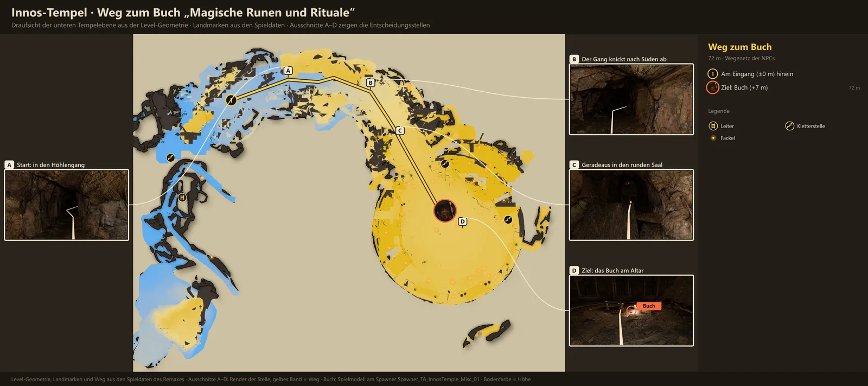This screenshot has width=868, height=386.
Task: Click the 'Leiter' legend label
Action: [727, 126]
